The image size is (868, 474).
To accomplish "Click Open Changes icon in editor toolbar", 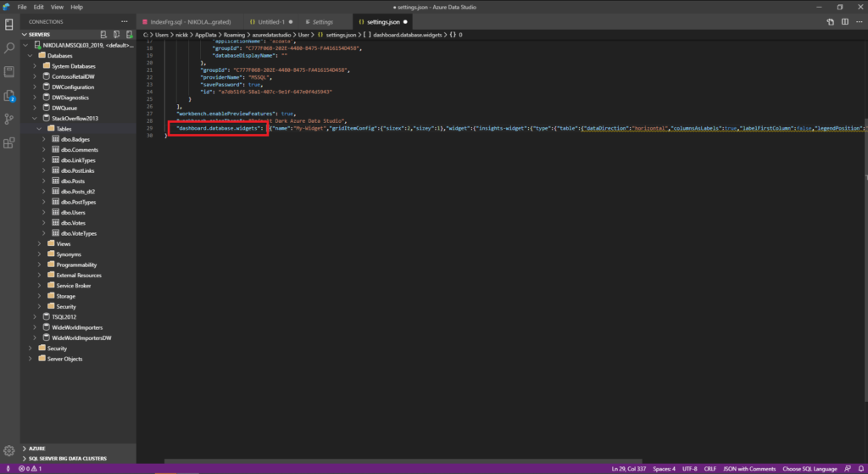I will tap(831, 22).
